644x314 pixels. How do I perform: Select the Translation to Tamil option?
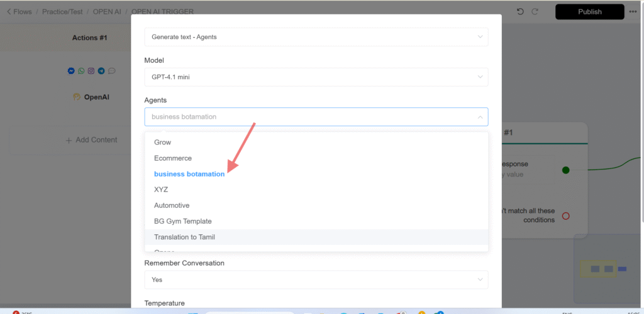[316, 237]
